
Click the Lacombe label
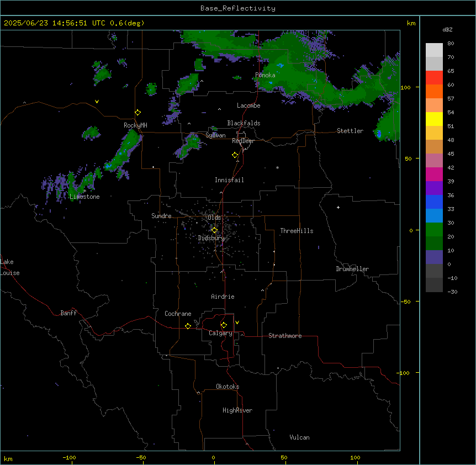[x=248, y=105]
